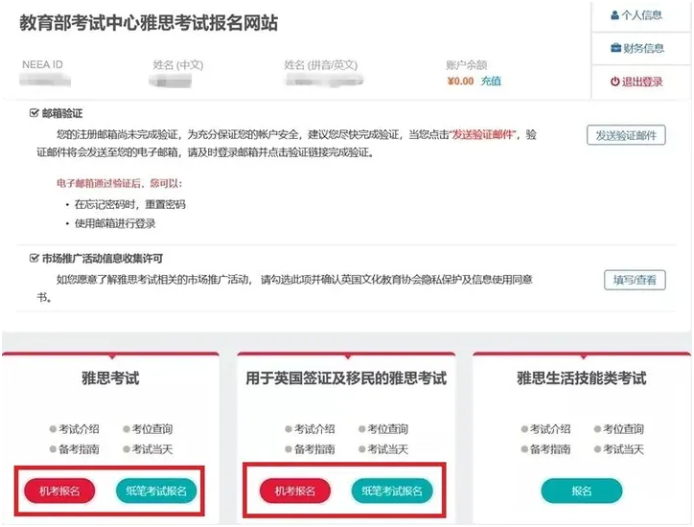694x527 pixels.
Task: Click 在忘记密码时，重置密码 bullet text
Action: pyautogui.click(x=130, y=204)
